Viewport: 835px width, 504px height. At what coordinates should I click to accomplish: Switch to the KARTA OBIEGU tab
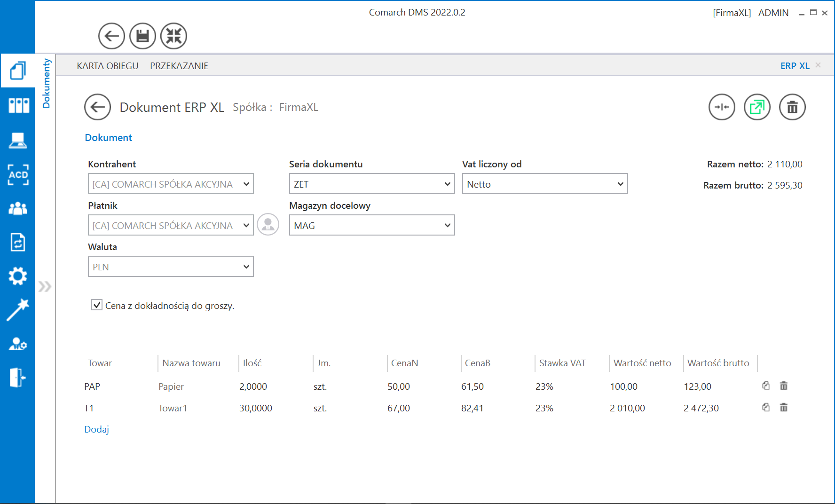click(108, 66)
